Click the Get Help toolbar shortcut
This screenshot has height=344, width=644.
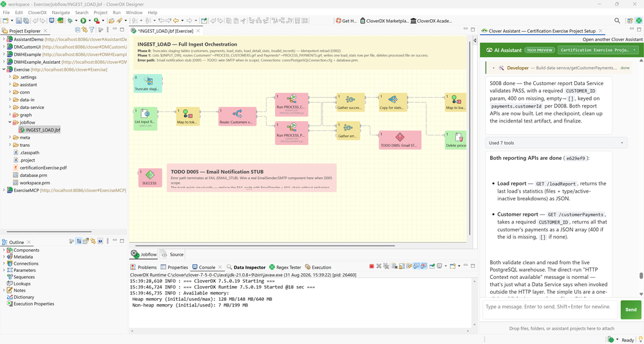[347, 21]
